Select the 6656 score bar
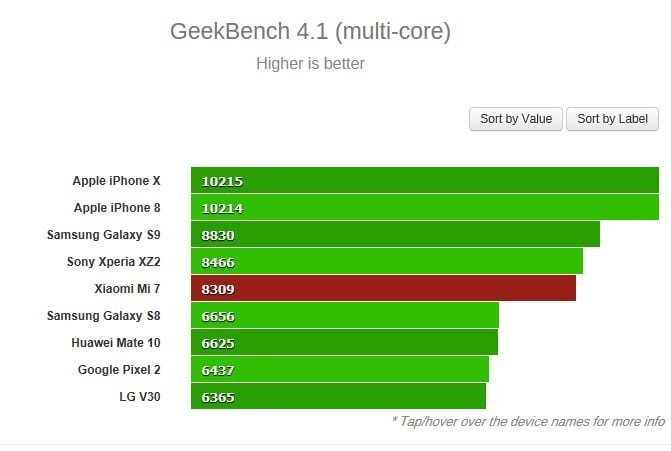The width and height of the screenshot is (671, 451). tap(345, 315)
